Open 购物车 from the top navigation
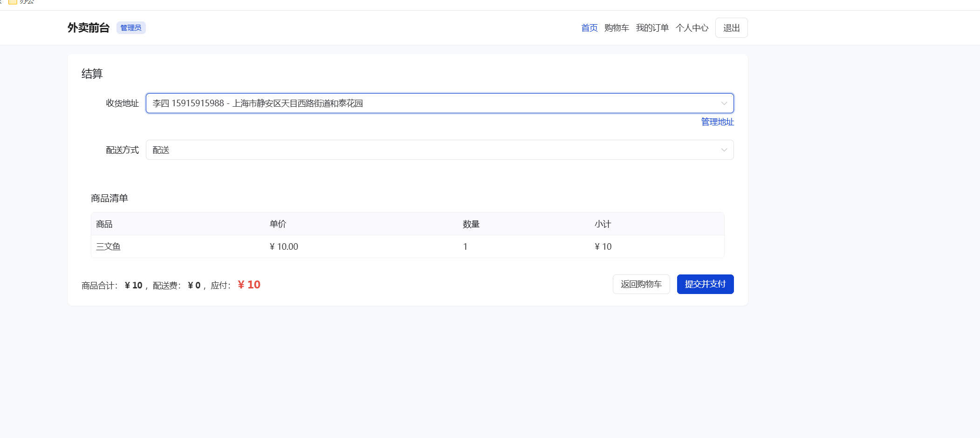This screenshot has height=438, width=980. [616, 28]
